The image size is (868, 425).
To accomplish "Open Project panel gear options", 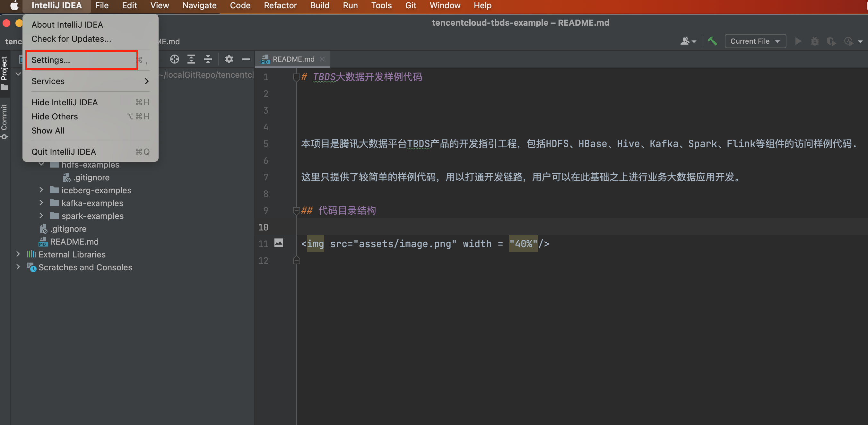I will 229,59.
